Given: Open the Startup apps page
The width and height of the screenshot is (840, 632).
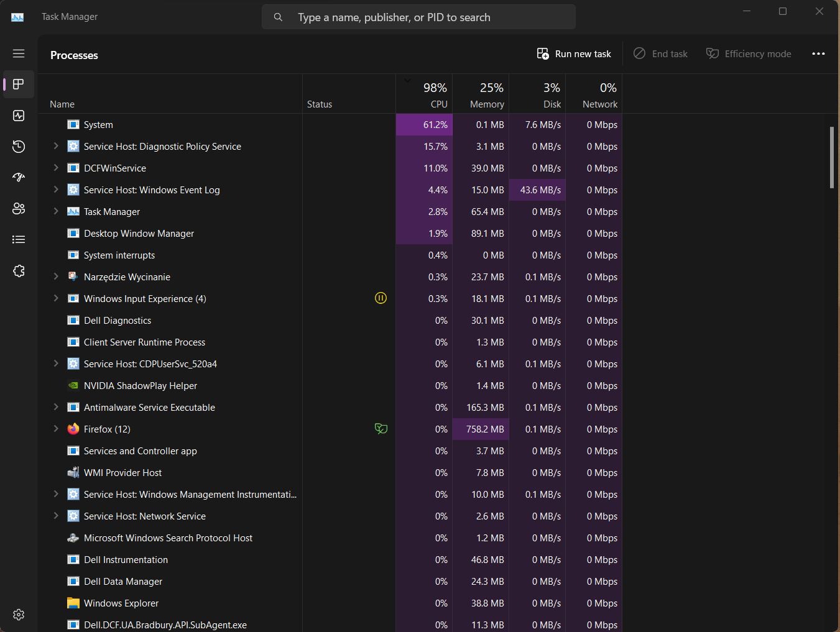Looking at the screenshot, I should tap(19, 178).
